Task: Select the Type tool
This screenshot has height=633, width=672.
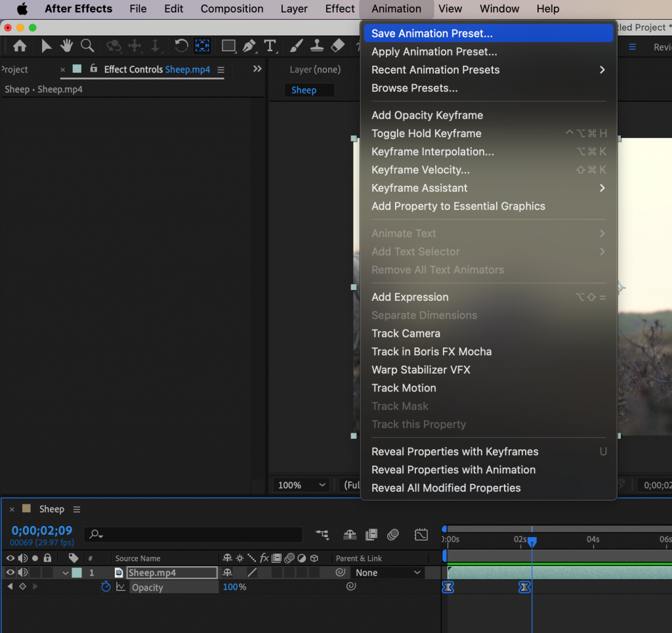Action: click(x=270, y=46)
